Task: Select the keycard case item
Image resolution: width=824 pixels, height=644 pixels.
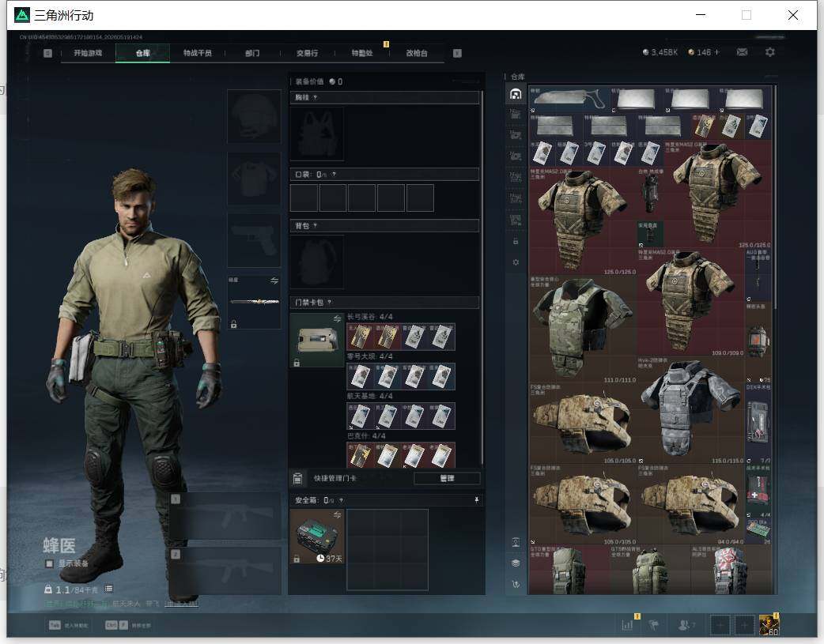Action: click(317, 341)
